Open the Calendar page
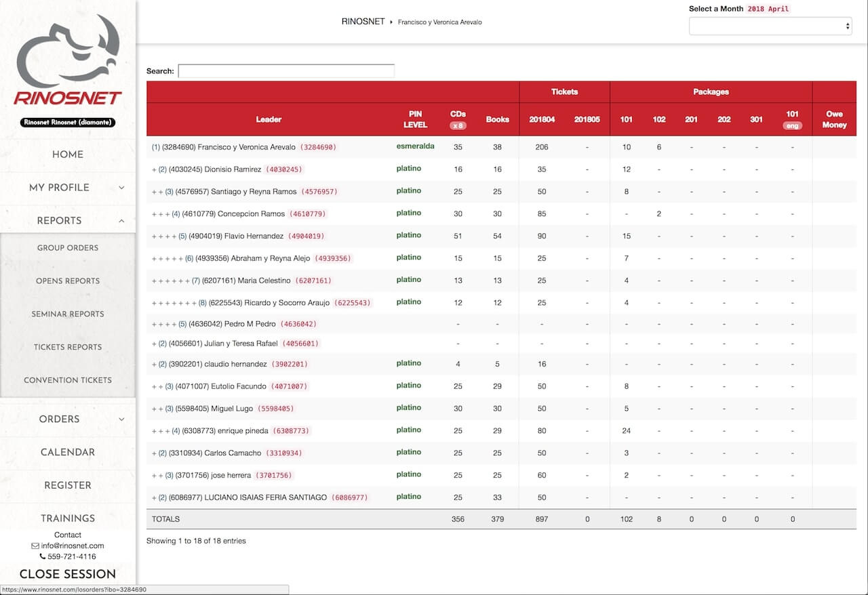The image size is (868, 595). 68,452
